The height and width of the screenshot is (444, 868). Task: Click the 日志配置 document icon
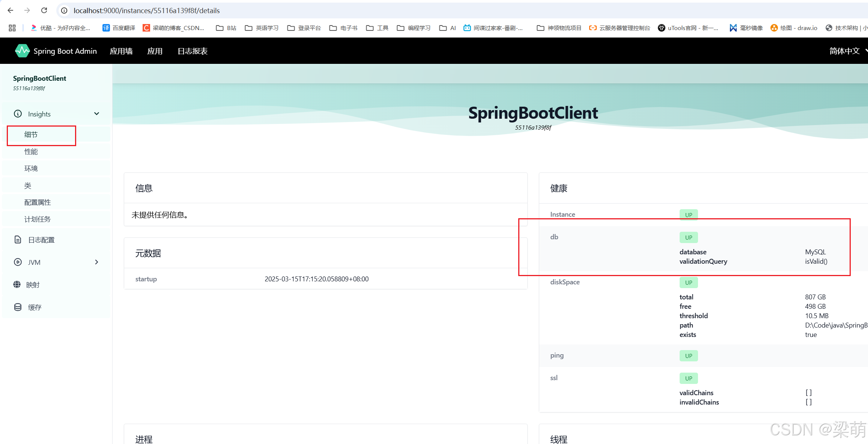pyautogui.click(x=18, y=239)
